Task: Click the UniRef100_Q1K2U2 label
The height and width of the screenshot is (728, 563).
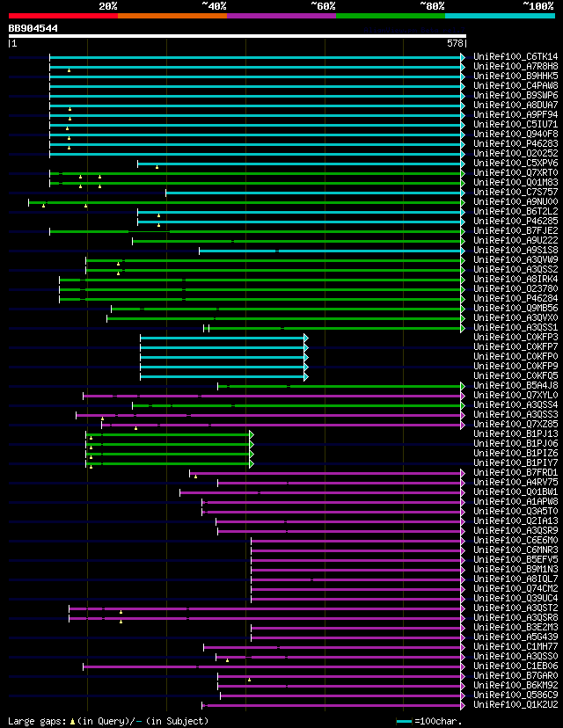Action: point(515,705)
